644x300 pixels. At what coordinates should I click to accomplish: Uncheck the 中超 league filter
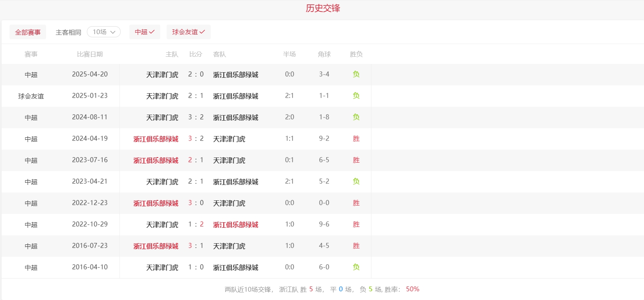[144, 32]
